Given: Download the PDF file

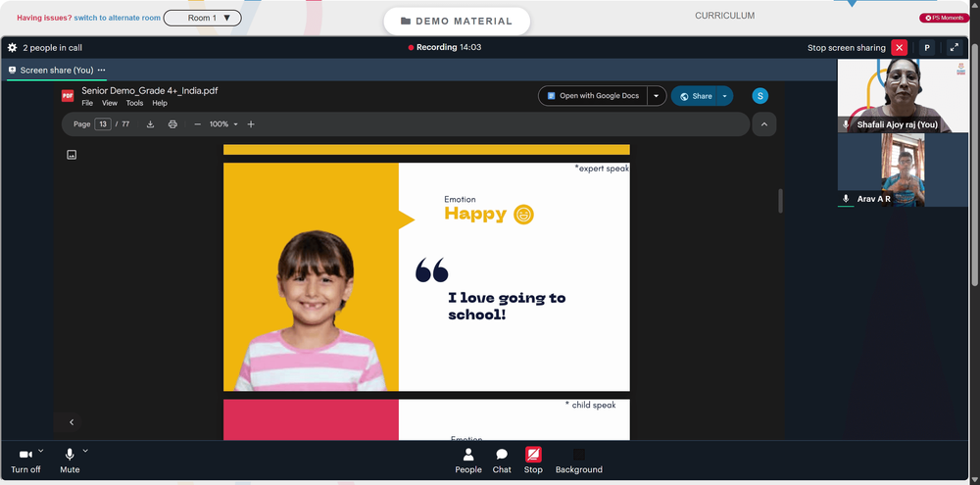Looking at the screenshot, I should [150, 123].
